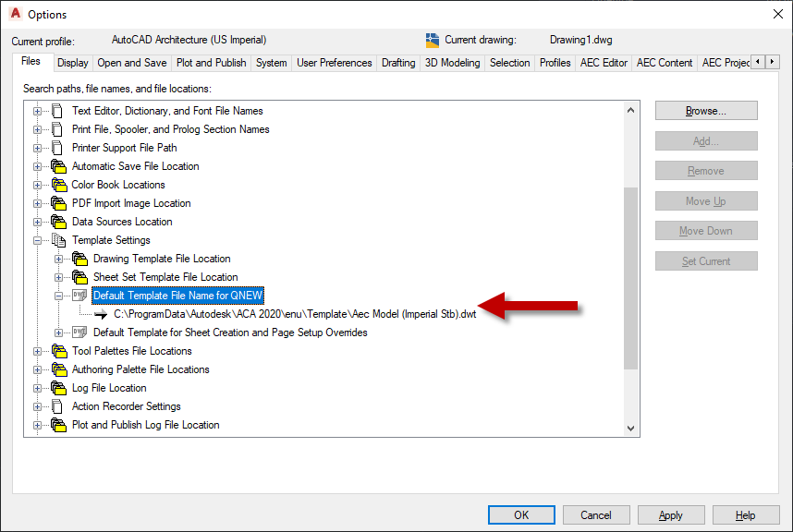Click the DWT icon for QNEW template
The height and width of the screenshot is (532, 793).
point(79,295)
